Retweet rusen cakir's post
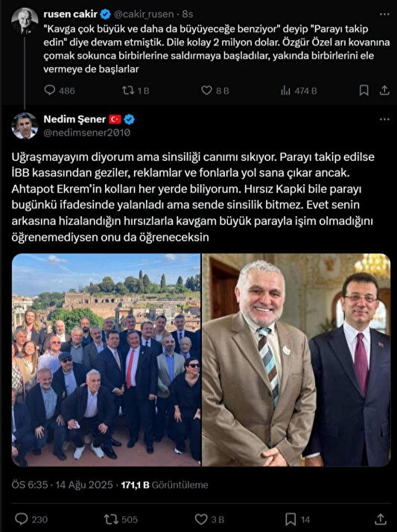Screen dimensions: 397x532 tap(128, 90)
